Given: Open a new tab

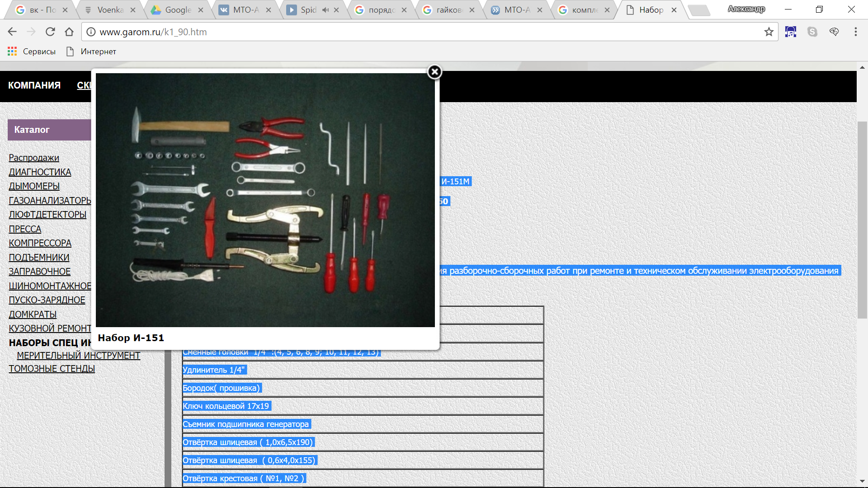Looking at the screenshot, I should [699, 10].
